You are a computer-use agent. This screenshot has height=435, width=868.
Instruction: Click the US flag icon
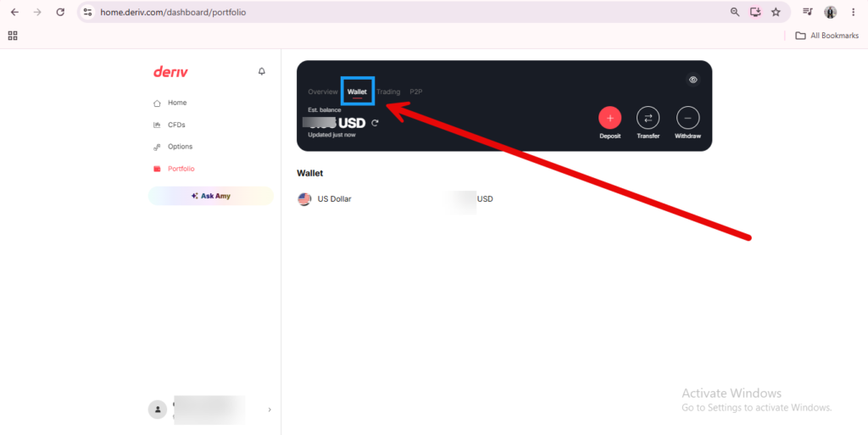pyautogui.click(x=304, y=199)
